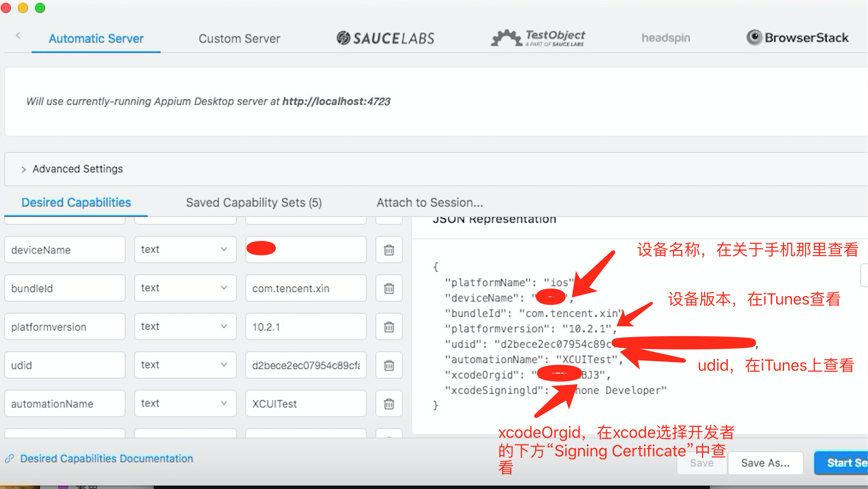This screenshot has height=489, width=868.
Task: Click the Headspin server tab icon
Action: click(665, 38)
